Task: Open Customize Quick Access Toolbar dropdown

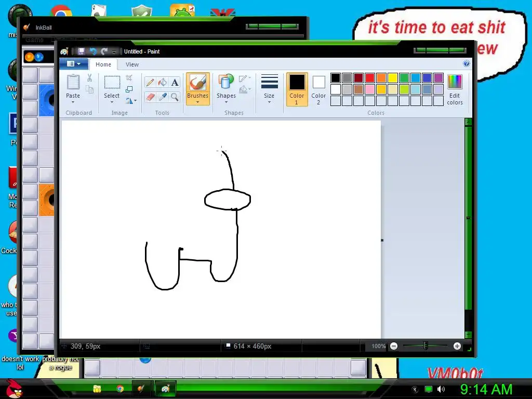Action: click(x=114, y=52)
